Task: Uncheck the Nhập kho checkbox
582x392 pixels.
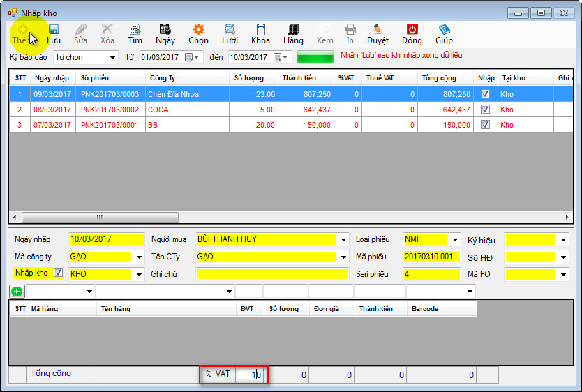Action: pyautogui.click(x=59, y=273)
